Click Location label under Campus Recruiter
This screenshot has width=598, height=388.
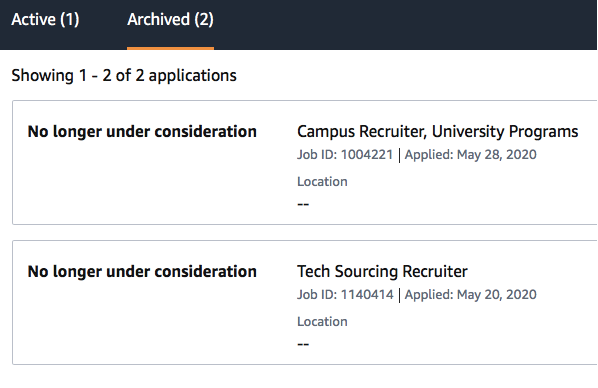point(322,181)
